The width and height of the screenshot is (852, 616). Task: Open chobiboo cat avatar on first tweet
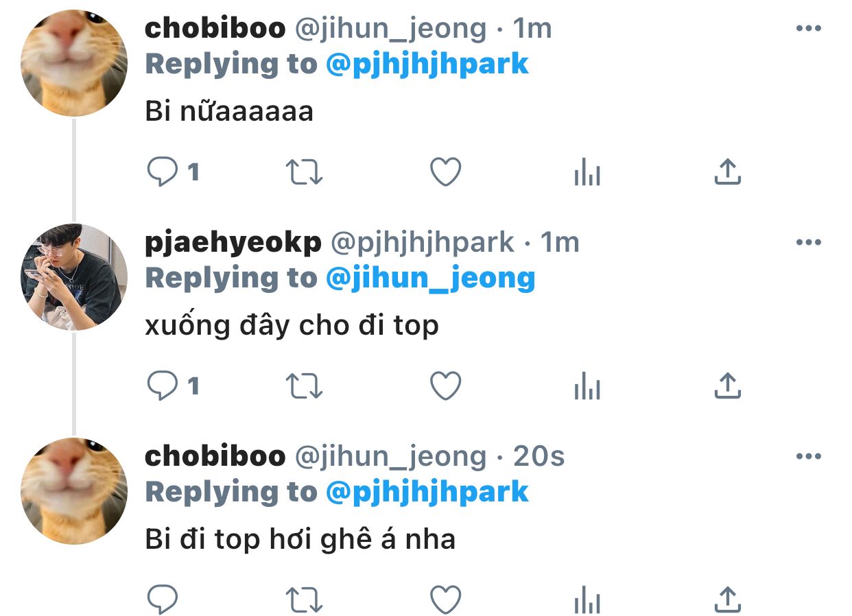(73, 62)
